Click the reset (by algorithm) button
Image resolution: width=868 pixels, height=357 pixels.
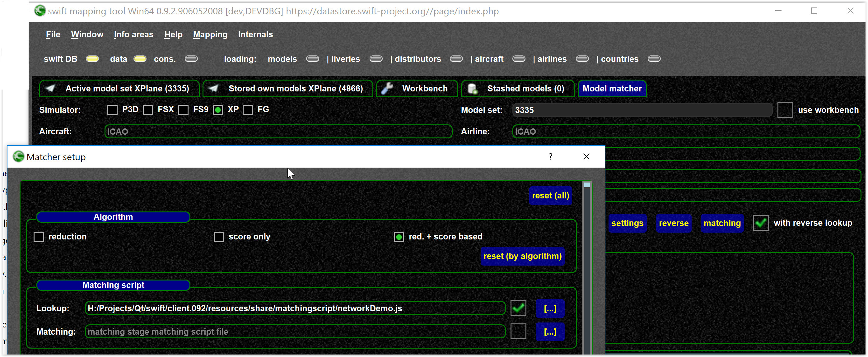(522, 256)
